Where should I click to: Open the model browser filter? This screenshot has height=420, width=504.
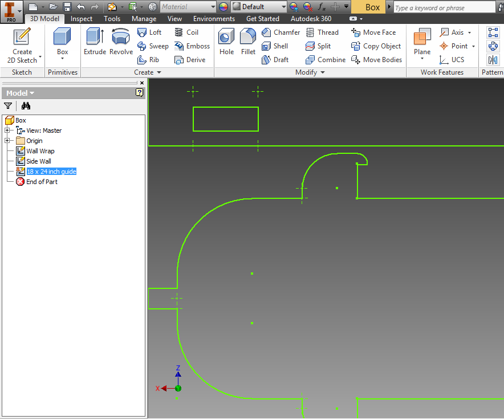(x=8, y=106)
